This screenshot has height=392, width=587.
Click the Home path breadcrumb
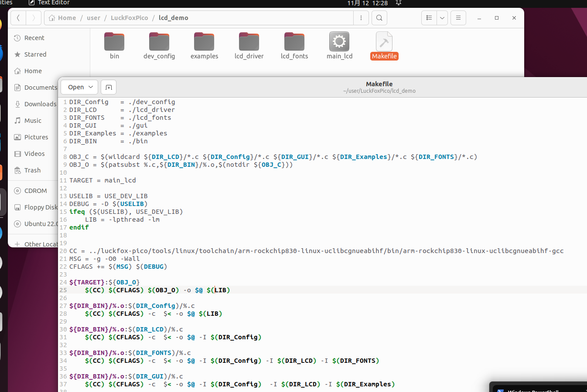pos(62,18)
